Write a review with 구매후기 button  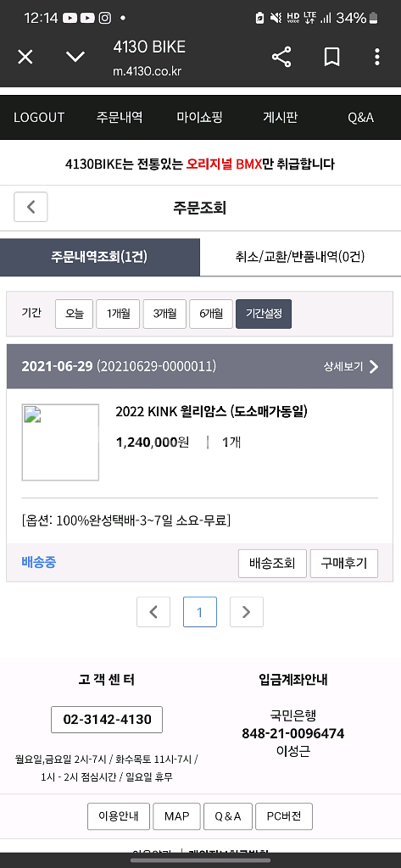click(344, 564)
